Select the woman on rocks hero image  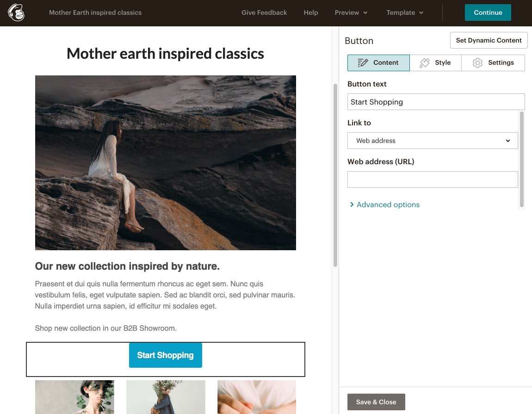pyautogui.click(x=165, y=163)
